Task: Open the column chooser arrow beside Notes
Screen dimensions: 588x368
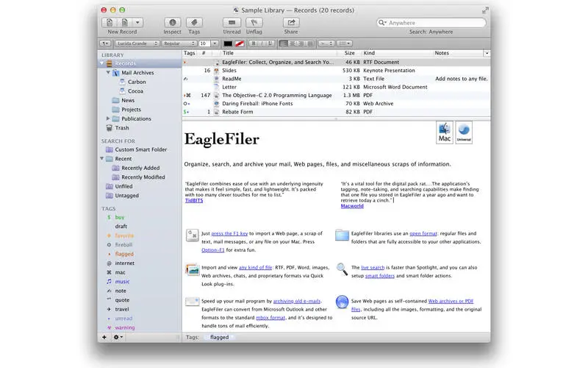Action: click(487, 53)
